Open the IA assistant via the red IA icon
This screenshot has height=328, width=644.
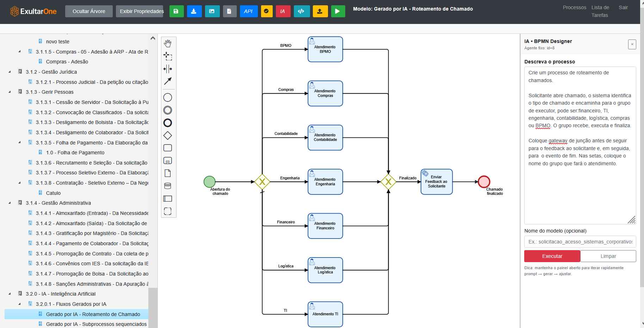tap(283, 11)
